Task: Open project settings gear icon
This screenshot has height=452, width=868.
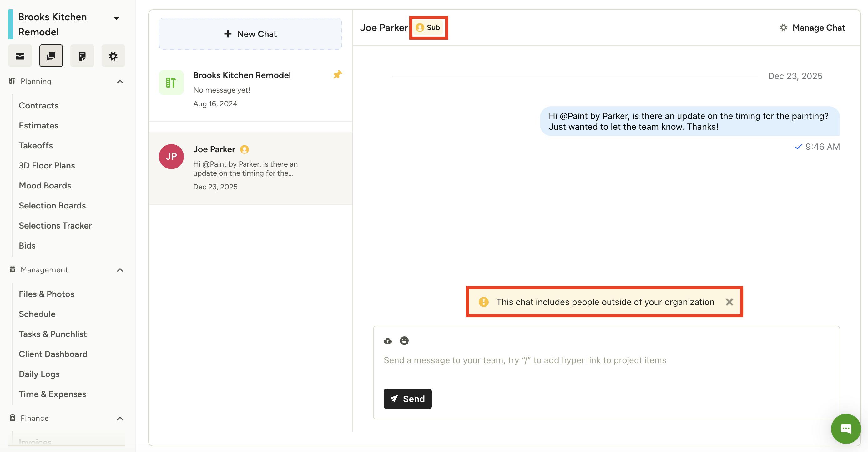Action: coord(113,56)
